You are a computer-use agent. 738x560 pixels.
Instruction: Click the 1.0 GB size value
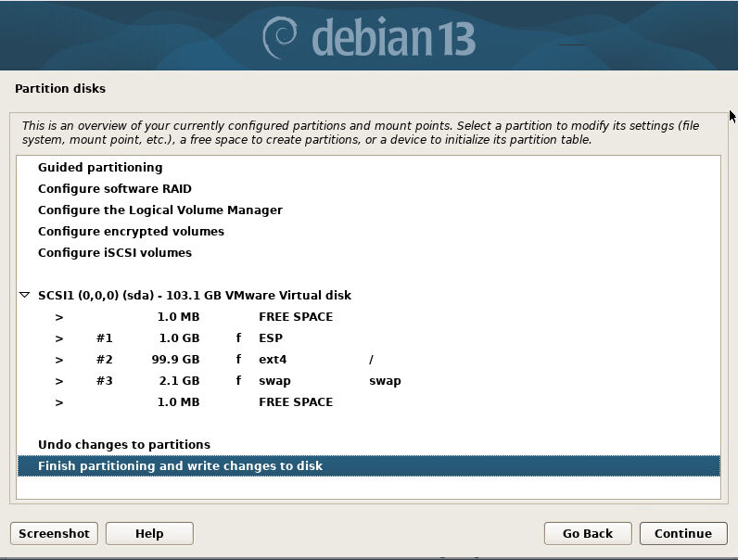point(179,337)
